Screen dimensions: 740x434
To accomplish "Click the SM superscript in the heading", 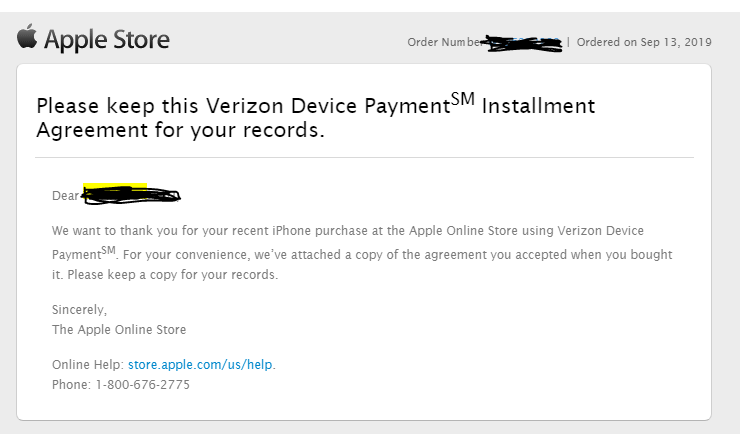I will (462, 99).
